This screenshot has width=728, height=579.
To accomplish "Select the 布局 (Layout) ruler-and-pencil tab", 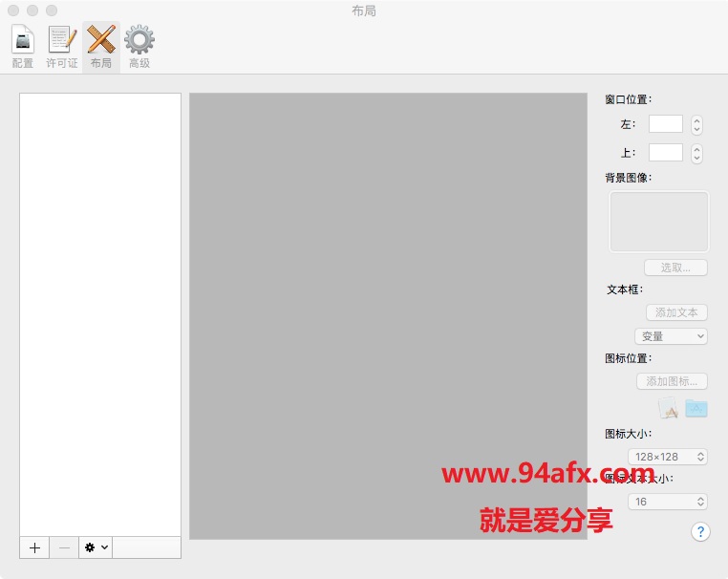I will coord(101,47).
